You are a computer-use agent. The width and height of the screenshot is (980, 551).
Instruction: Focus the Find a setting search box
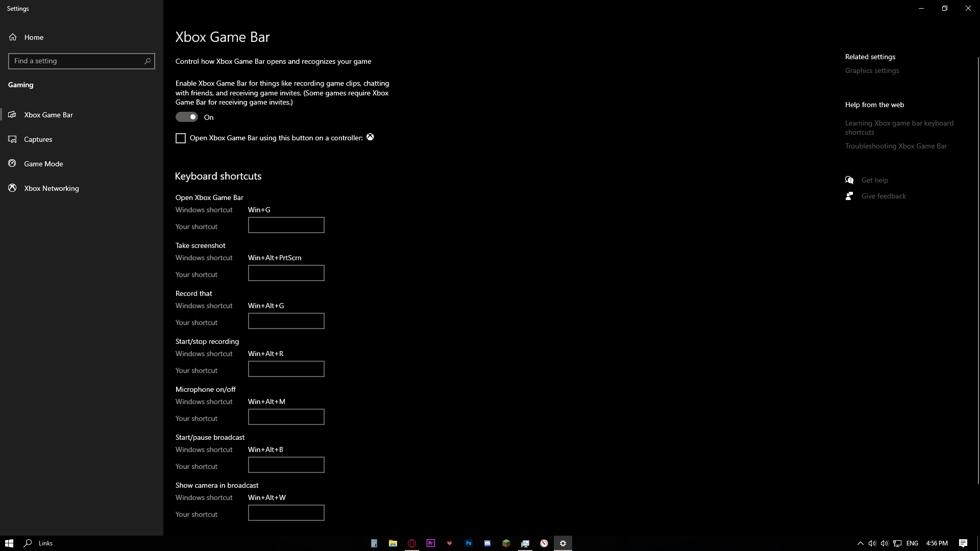[82, 61]
